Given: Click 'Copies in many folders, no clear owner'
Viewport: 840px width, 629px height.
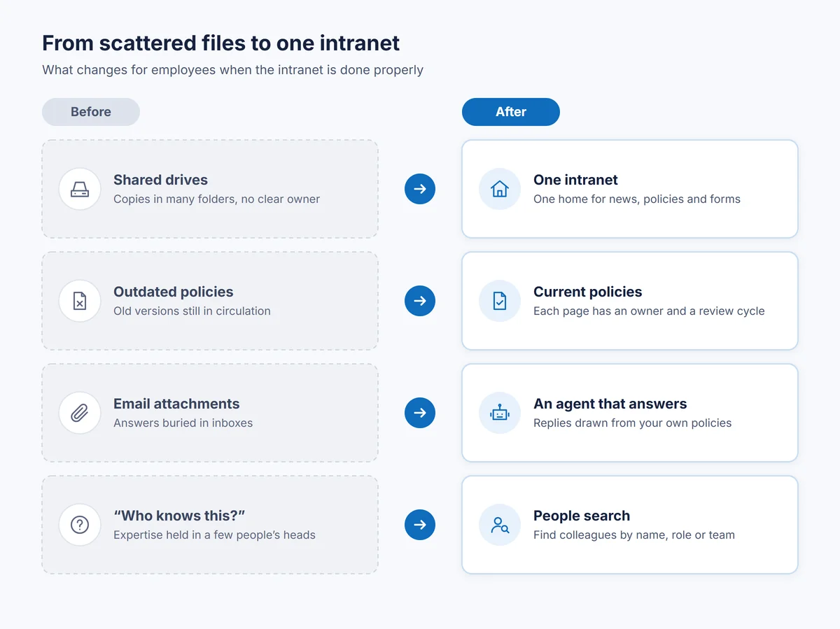Looking at the screenshot, I should (x=216, y=199).
